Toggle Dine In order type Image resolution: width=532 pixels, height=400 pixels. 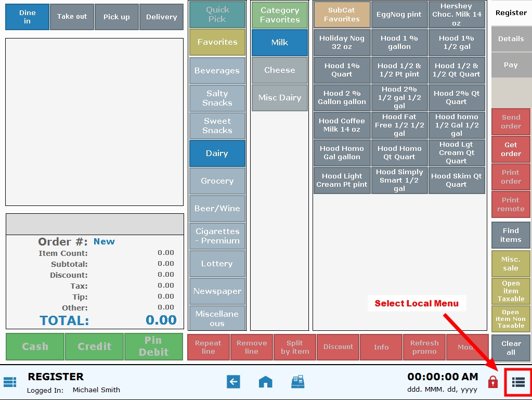click(x=27, y=16)
